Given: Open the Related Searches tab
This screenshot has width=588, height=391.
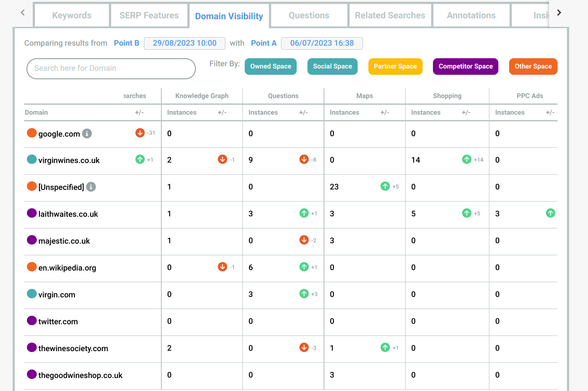Looking at the screenshot, I should (x=390, y=15).
